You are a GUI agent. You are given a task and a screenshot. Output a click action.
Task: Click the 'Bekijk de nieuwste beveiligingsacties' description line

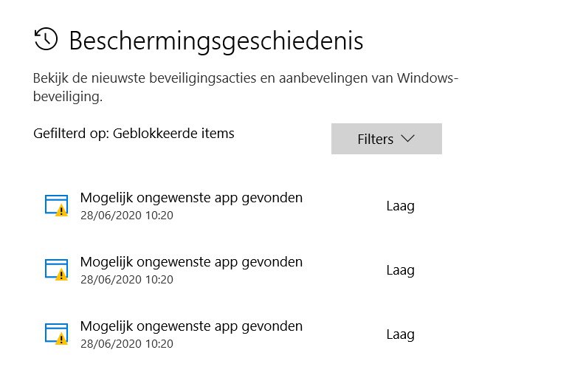(x=246, y=78)
